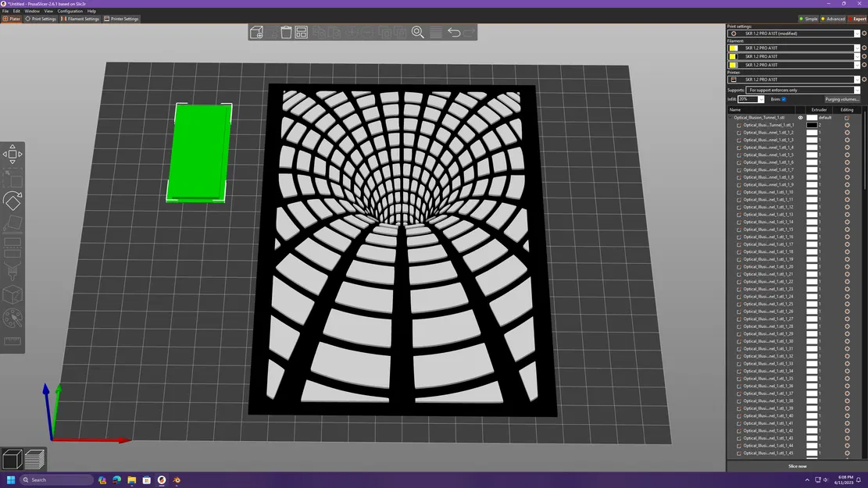This screenshot has width=868, height=488.
Task: Click the Delete all trash icon
Action: point(286,32)
